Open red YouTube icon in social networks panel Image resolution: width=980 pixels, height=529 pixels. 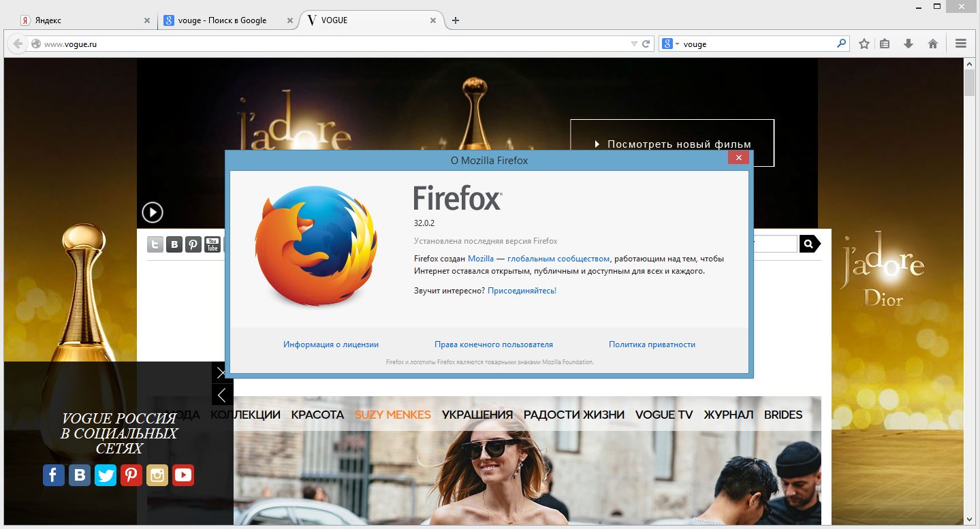183,475
